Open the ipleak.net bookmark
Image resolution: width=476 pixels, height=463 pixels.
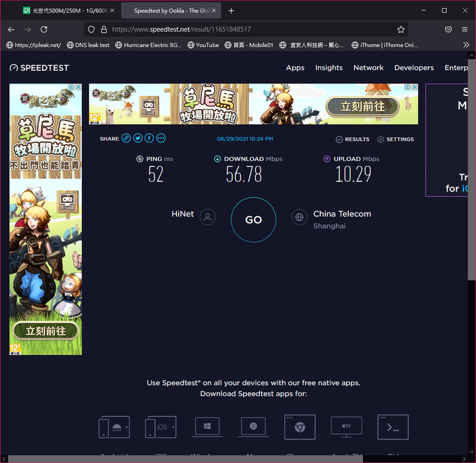pos(34,45)
